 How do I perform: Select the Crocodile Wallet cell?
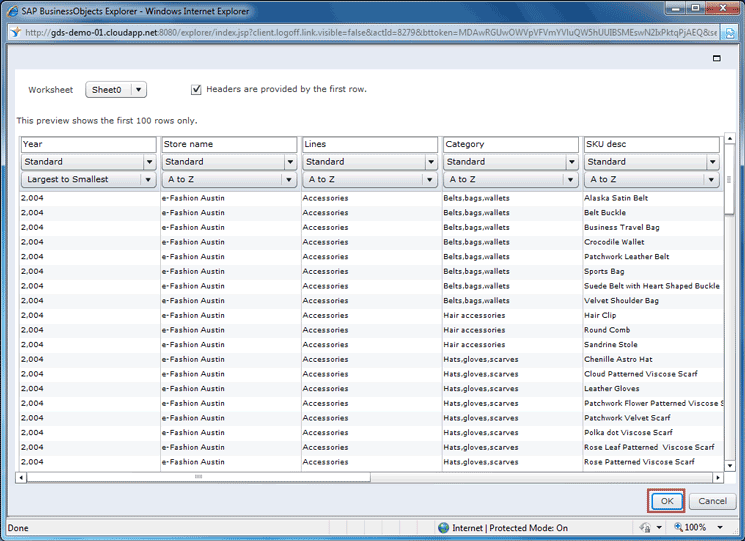[614, 242]
